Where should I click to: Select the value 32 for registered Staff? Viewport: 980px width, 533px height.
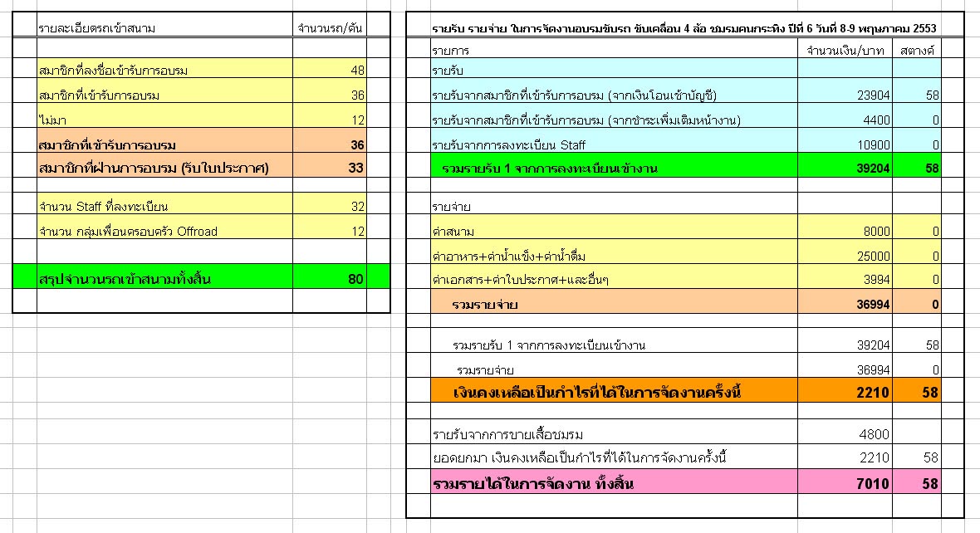[x=330, y=206]
